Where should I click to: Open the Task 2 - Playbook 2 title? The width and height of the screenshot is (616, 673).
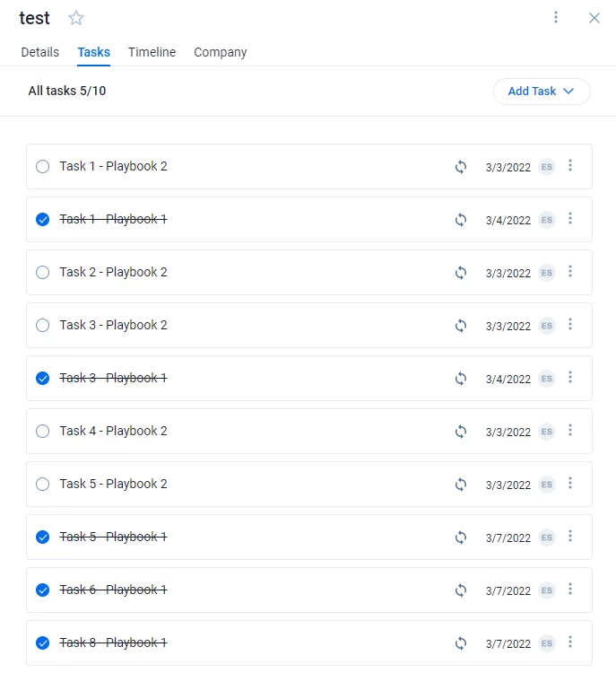113,272
